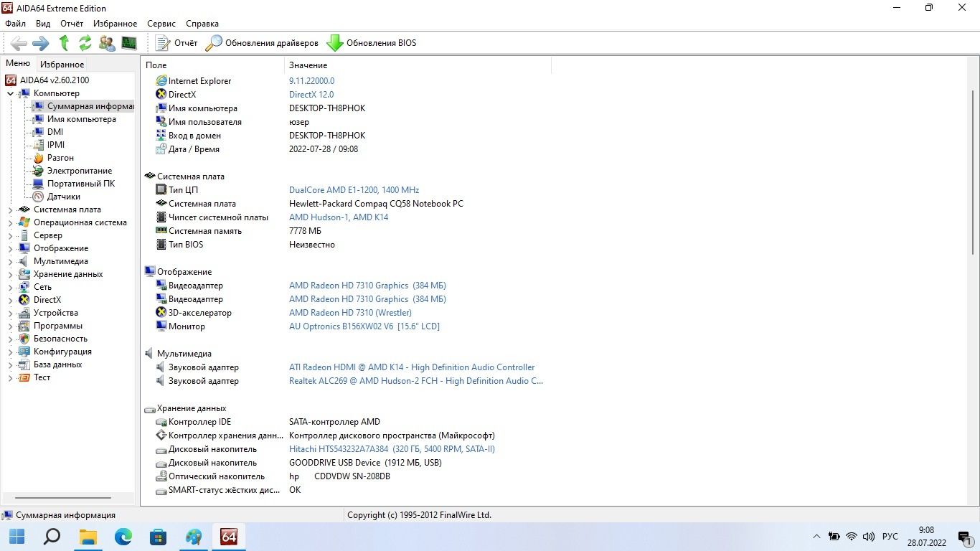Expand the Сеть tree node
980x551 pixels.
[x=10, y=287]
